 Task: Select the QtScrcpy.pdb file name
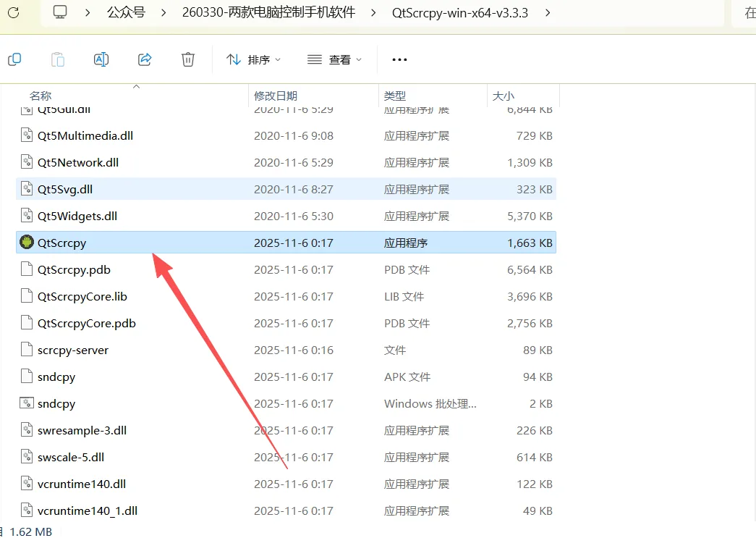[x=74, y=269]
